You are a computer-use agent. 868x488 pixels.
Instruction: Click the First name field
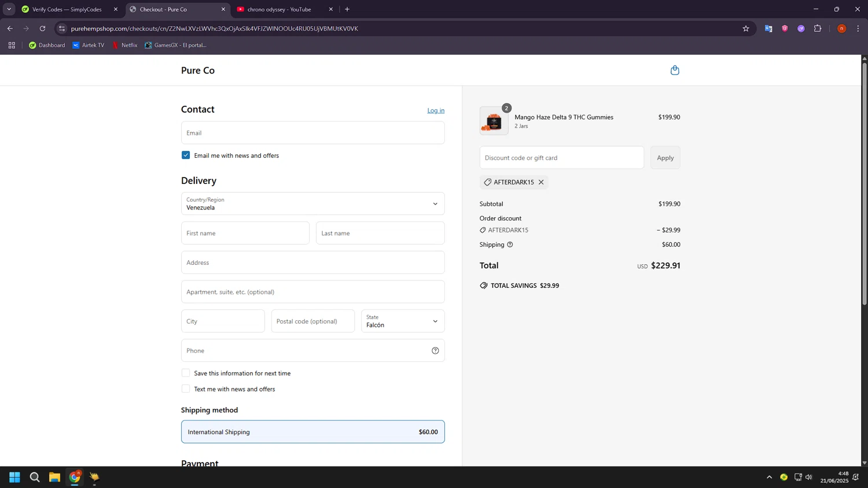tap(245, 233)
